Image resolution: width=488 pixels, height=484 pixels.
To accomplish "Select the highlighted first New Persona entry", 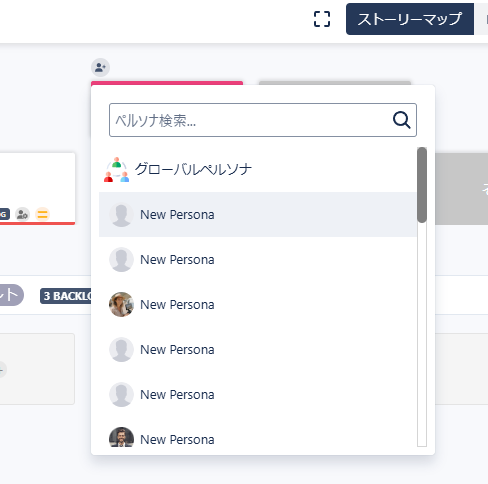I will 258,215.
